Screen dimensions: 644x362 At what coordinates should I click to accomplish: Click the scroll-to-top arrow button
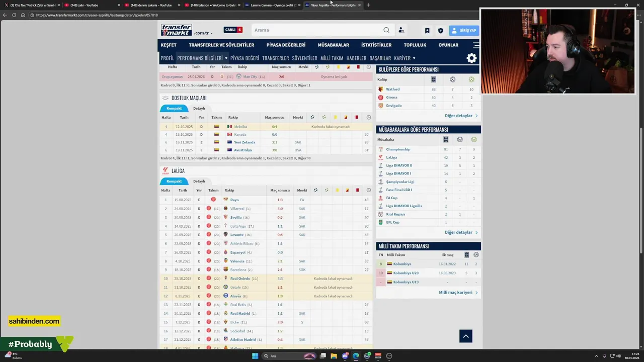466,336
